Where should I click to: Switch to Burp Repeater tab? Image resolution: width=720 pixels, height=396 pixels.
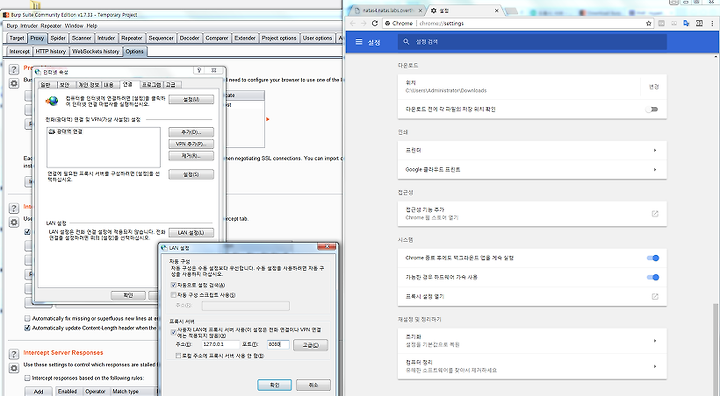[132, 38]
